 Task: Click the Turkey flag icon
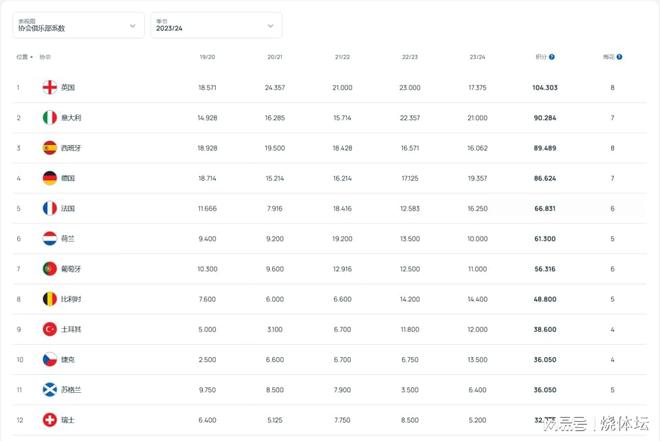(x=49, y=329)
